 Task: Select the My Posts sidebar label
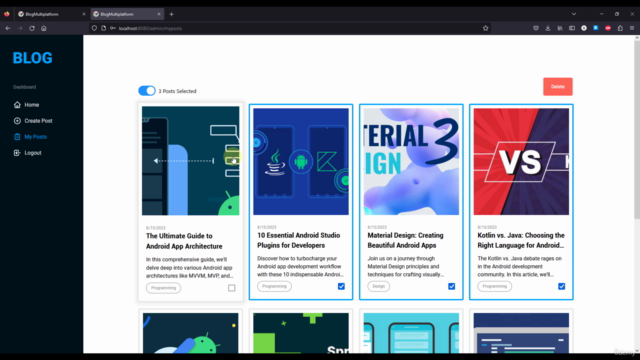tap(36, 137)
